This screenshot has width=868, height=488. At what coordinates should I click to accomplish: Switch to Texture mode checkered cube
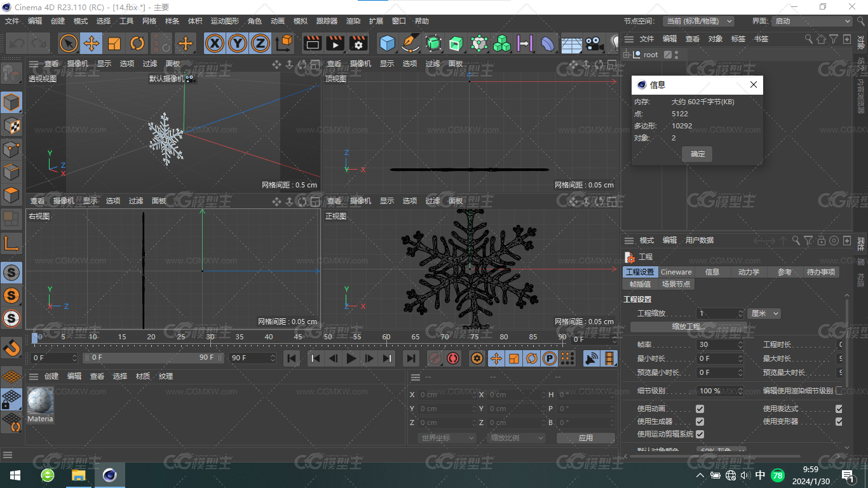pos(11,125)
